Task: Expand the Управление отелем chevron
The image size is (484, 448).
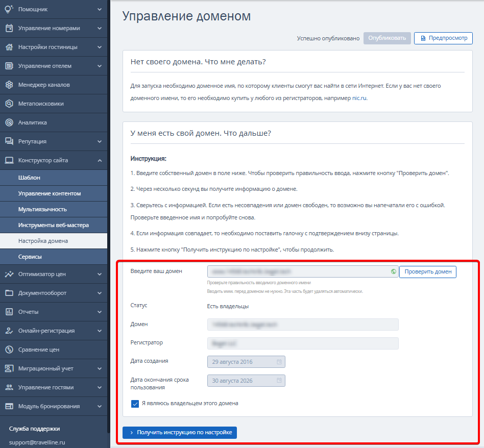Action: (100, 66)
